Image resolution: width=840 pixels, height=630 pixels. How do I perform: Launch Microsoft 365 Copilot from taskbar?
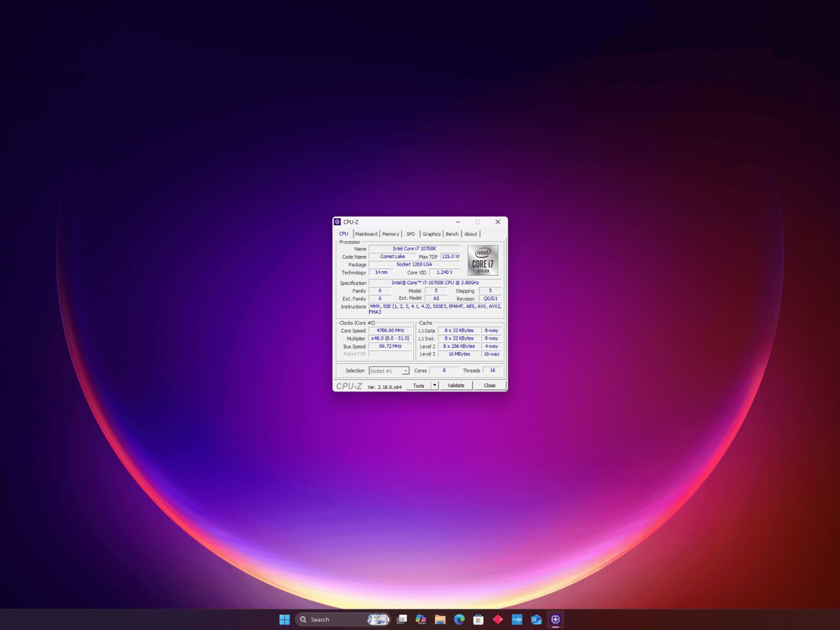(x=421, y=619)
